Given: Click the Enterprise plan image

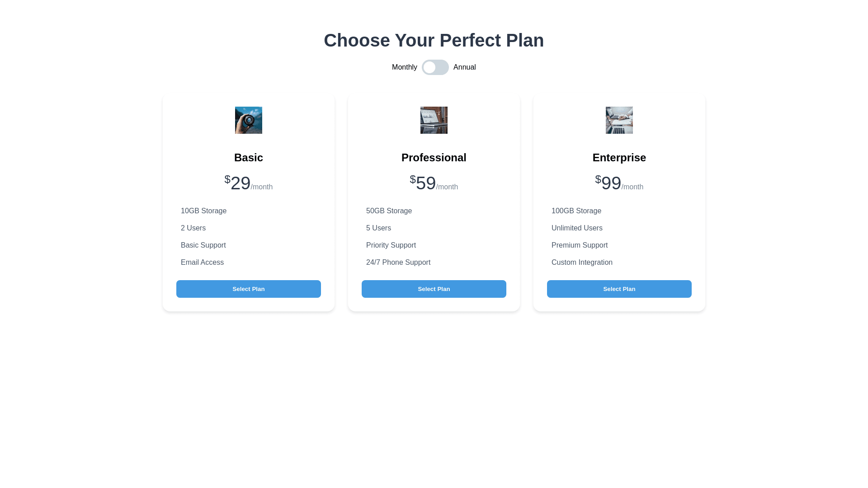Looking at the screenshot, I should tap(619, 120).
